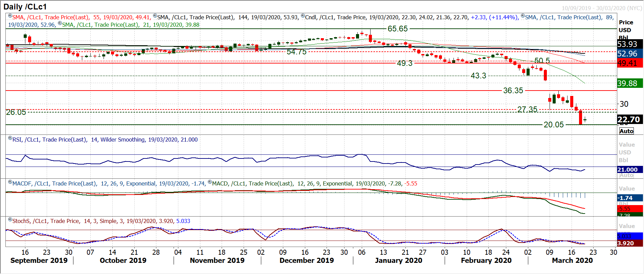Click the icon beside MACDF indicator label
The height and width of the screenshot is (274, 644).
pyautogui.click(x=10, y=182)
